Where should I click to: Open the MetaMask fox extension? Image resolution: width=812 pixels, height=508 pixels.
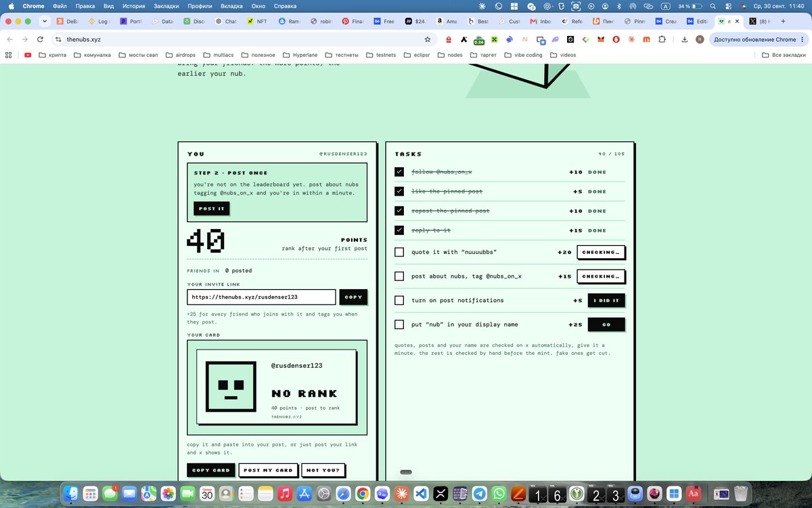coord(601,39)
